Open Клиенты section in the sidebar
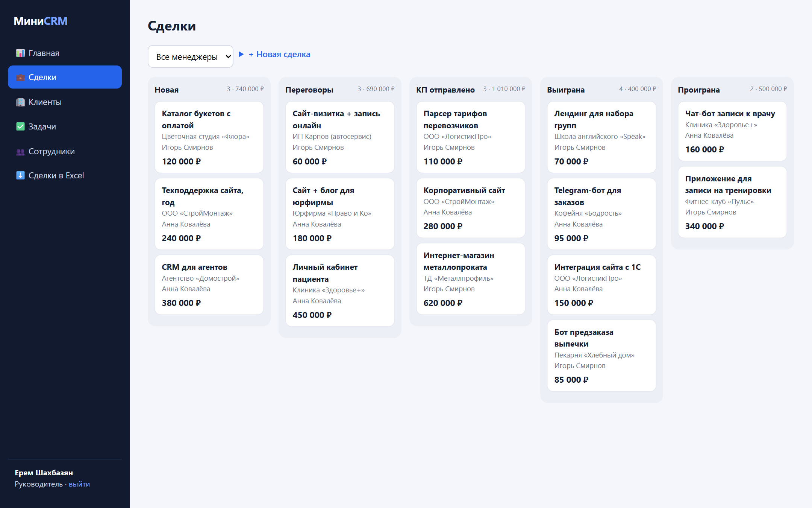The height and width of the screenshot is (508, 812). coord(65,102)
